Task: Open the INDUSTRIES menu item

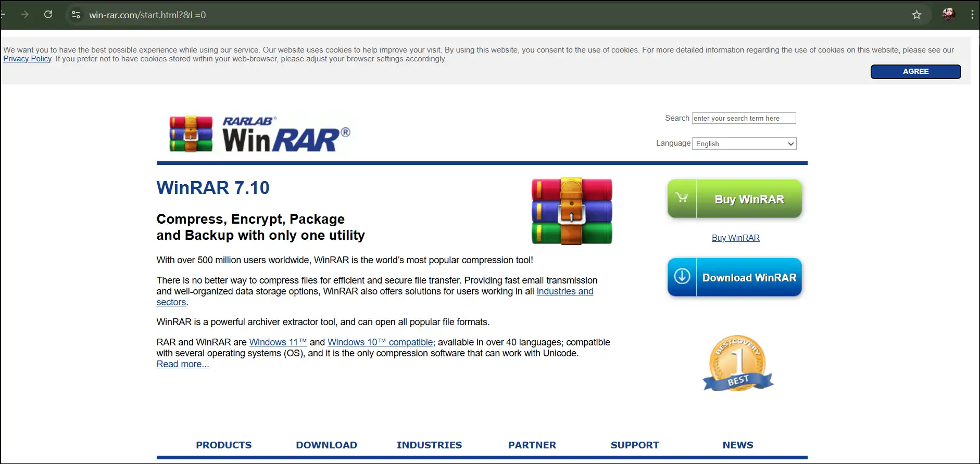Action: coord(429,445)
